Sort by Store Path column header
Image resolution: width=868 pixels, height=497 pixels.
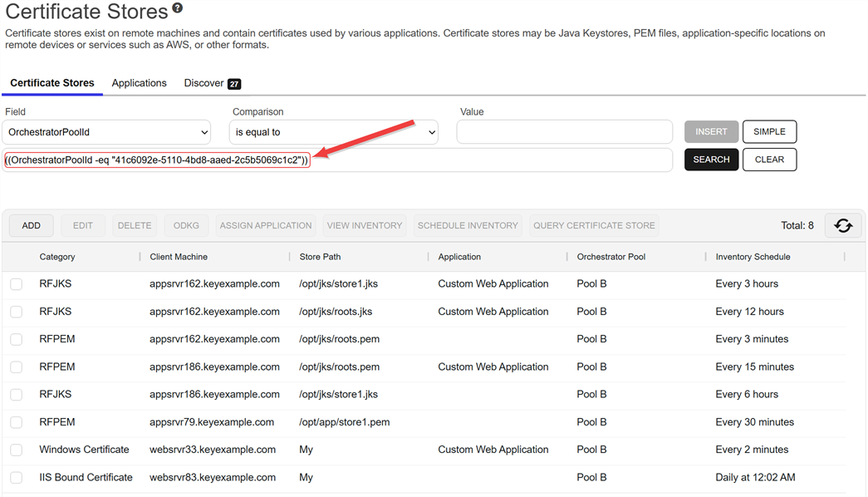tap(320, 257)
